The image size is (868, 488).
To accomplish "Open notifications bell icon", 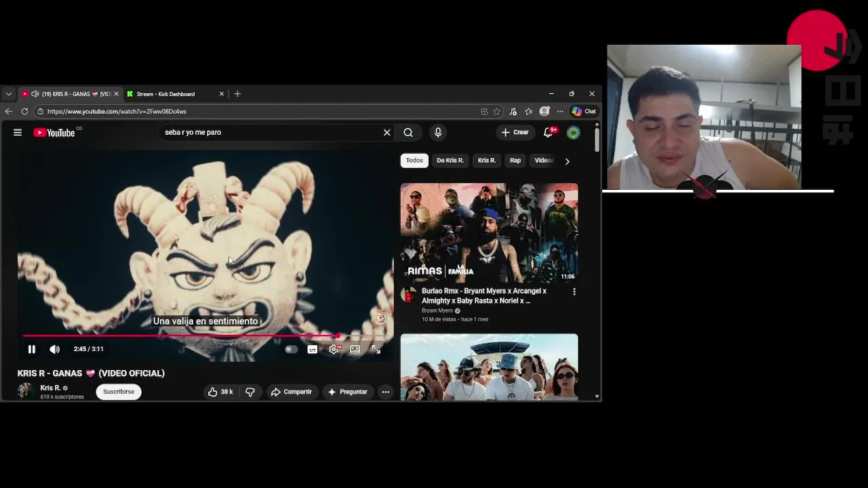I will click(x=549, y=132).
